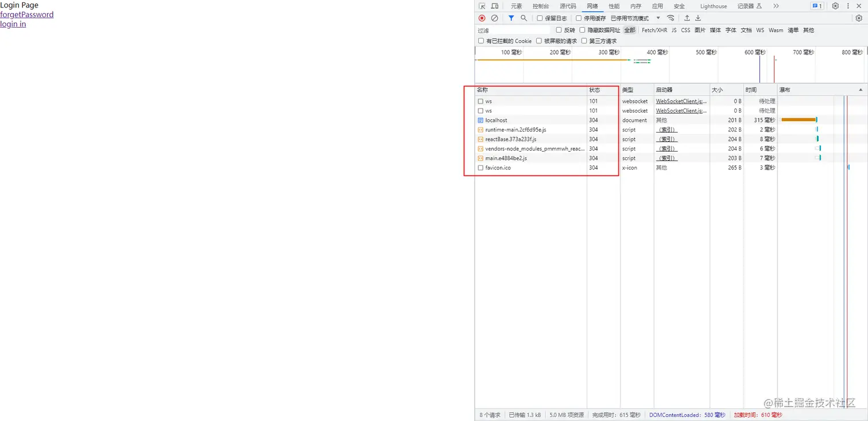868x421 pixels.
Task: Enable the 保留日志 checkbox
Action: [540, 18]
